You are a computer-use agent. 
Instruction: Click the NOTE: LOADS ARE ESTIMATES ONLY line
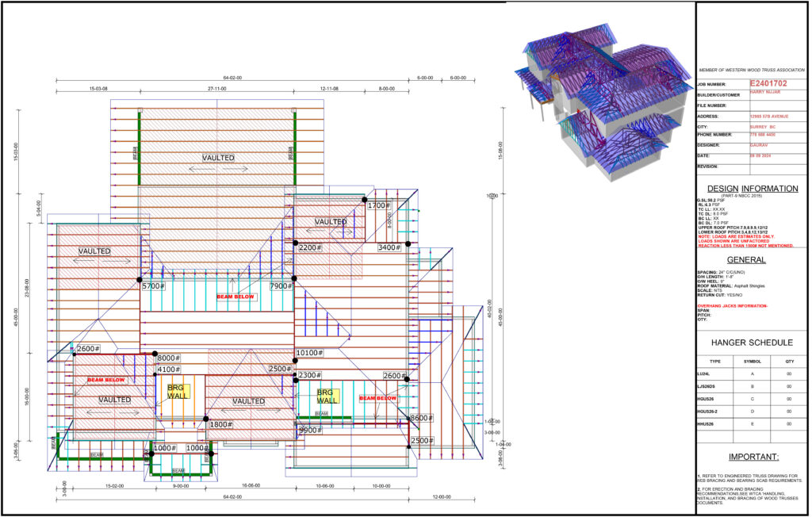click(736, 236)
